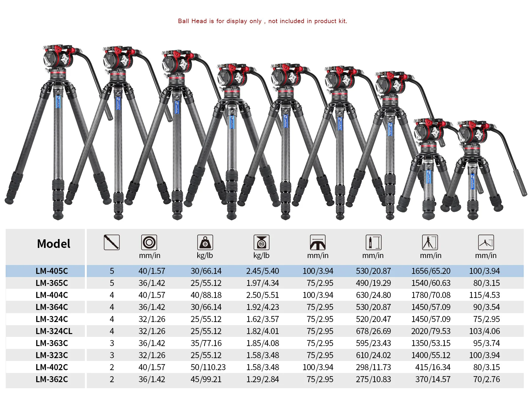Click the bowl base diameter icon
The width and height of the screenshot is (532, 398).
point(318,243)
